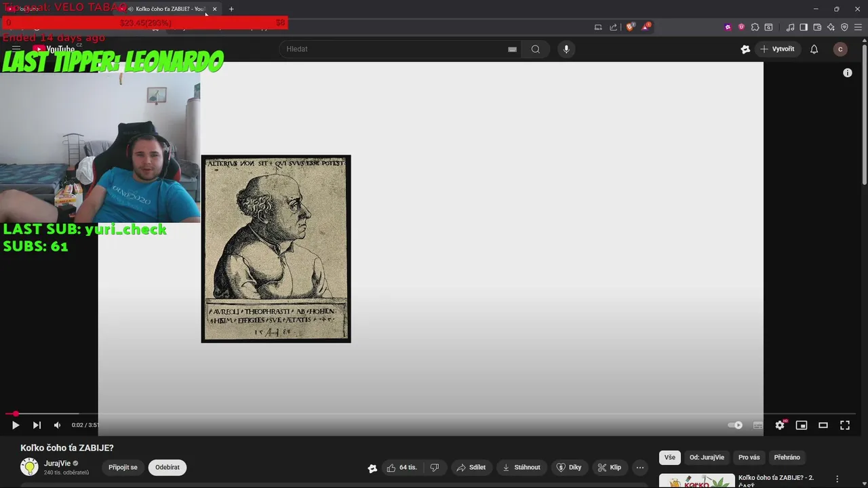Mute the video volume
868x488 pixels.
click(58, 425)
